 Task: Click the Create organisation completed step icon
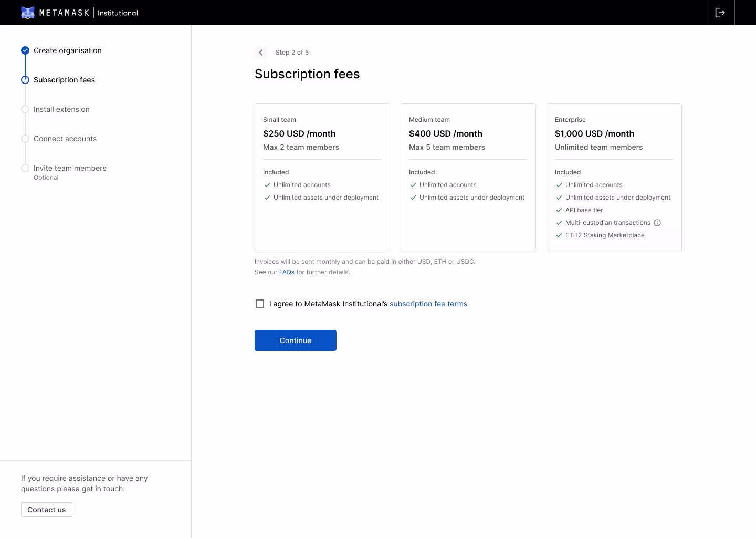point(25,50)
